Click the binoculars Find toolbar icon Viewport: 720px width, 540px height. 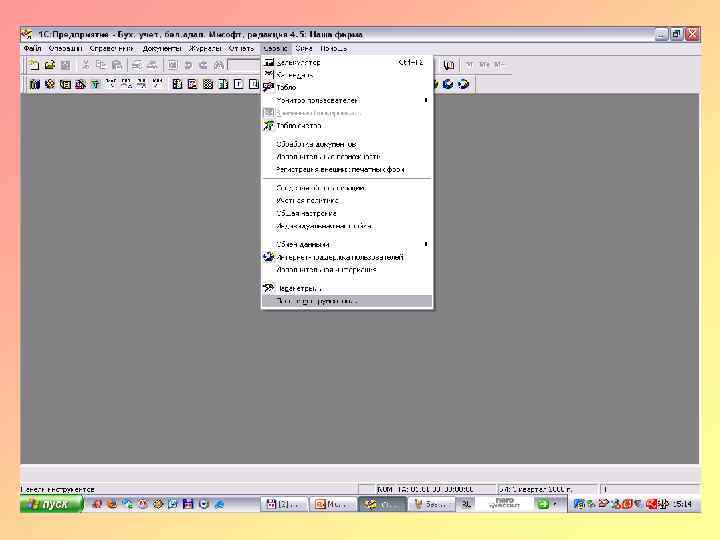[219, 65]
